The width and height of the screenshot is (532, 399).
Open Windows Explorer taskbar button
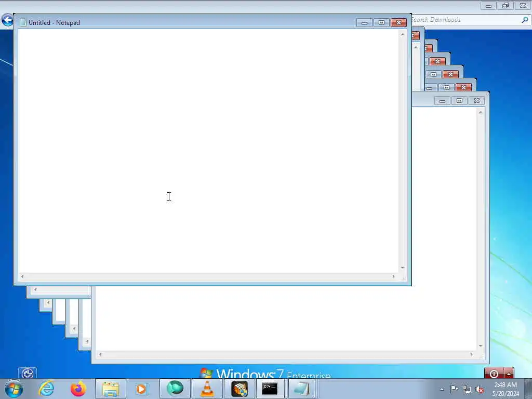pos(111,389)
